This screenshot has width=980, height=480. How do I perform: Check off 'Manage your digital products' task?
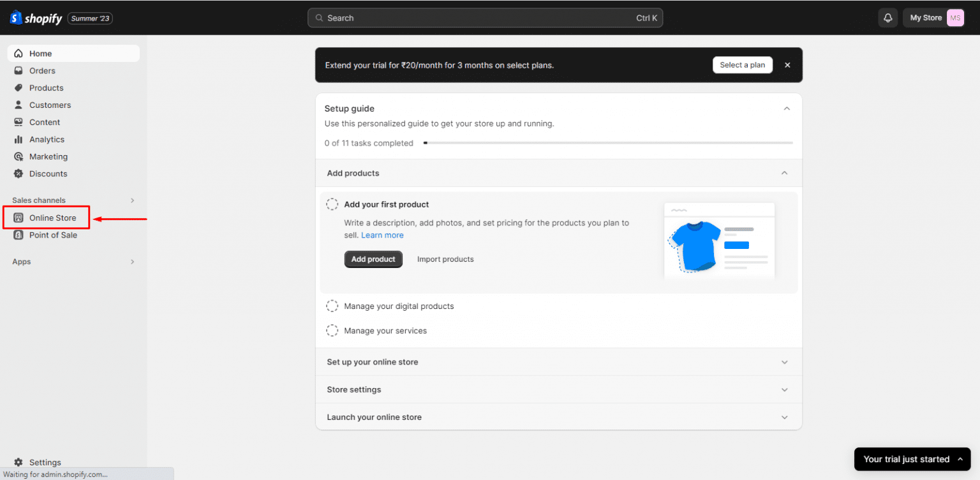tap(332, 306)
